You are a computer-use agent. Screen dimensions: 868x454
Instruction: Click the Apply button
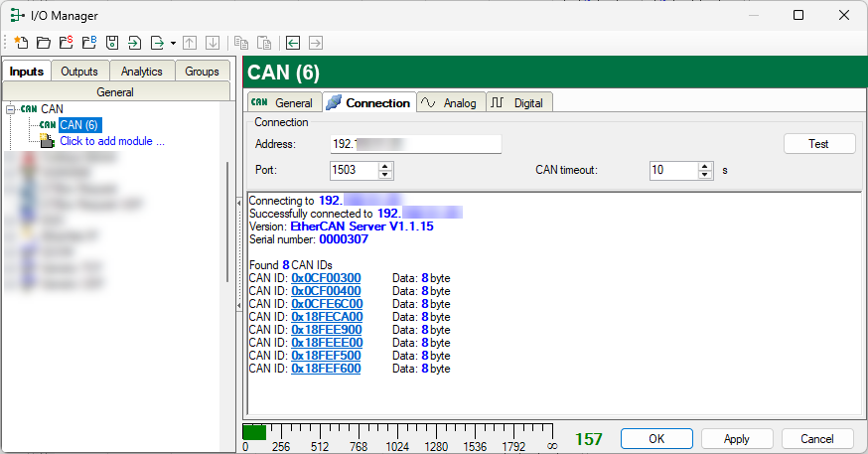(736, 438)
